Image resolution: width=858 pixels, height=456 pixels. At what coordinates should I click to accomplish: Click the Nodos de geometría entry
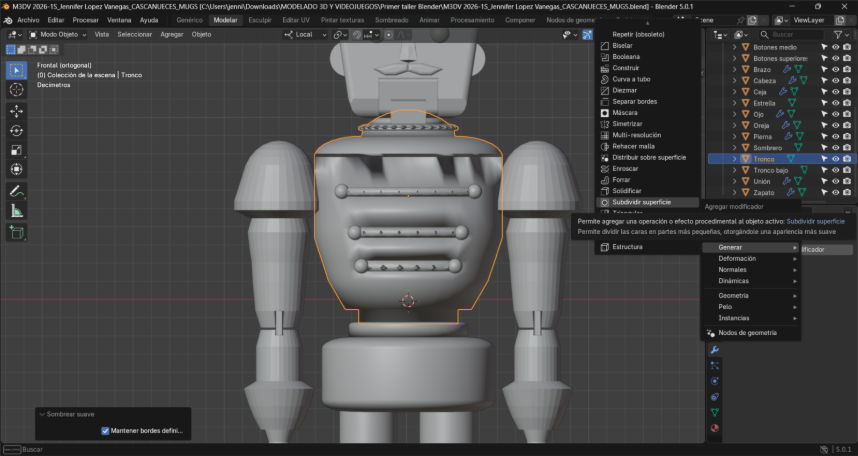click(747, 332)
